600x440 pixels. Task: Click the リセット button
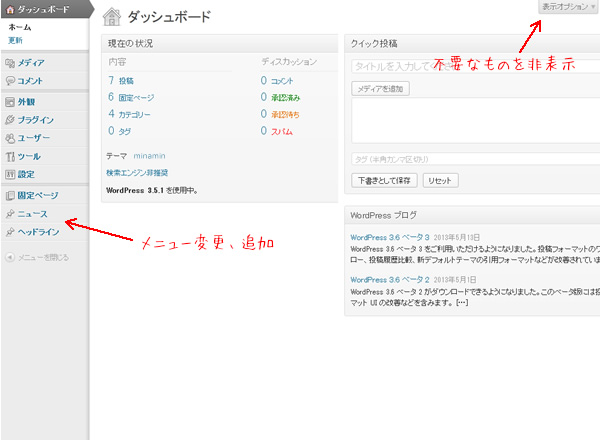click(440, 180)
